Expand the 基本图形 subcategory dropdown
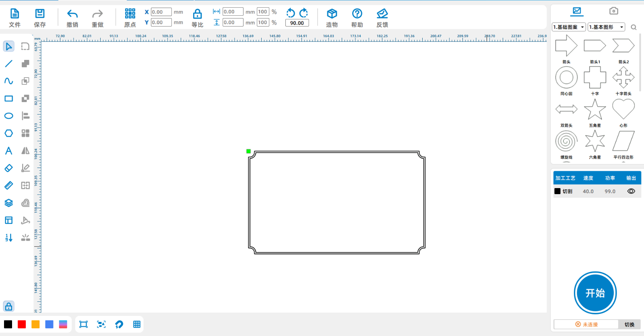The image size is (644, 336). (606, 27)
